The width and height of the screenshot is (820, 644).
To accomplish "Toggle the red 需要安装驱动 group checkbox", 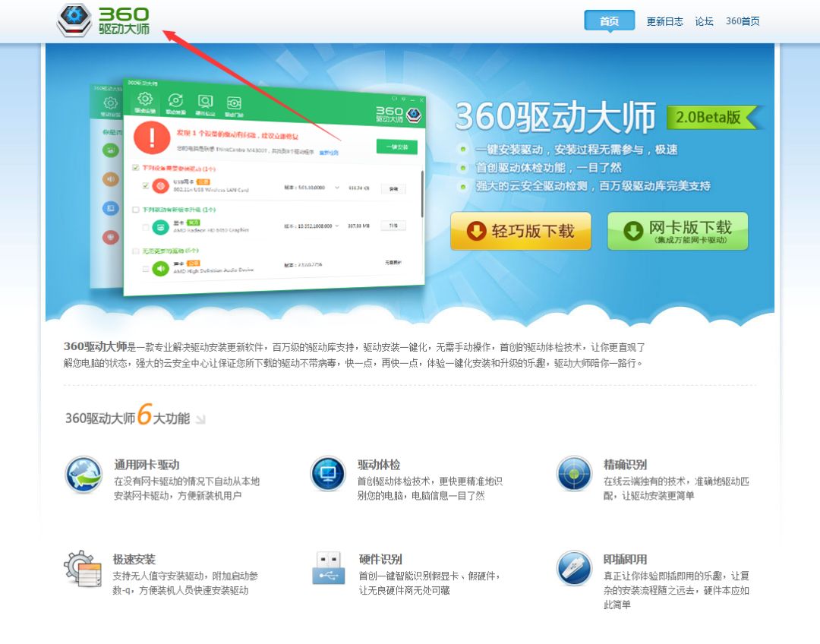I will click(136, 167).
